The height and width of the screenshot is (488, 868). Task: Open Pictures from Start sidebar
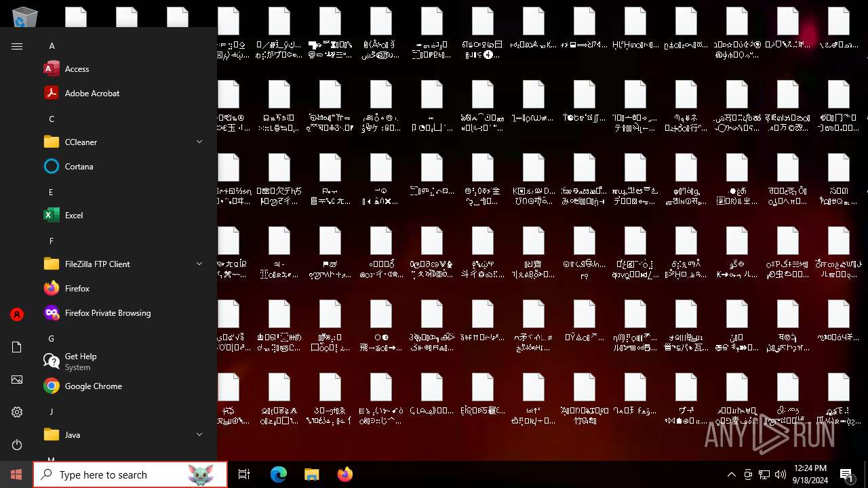click(x=17, y=380)
